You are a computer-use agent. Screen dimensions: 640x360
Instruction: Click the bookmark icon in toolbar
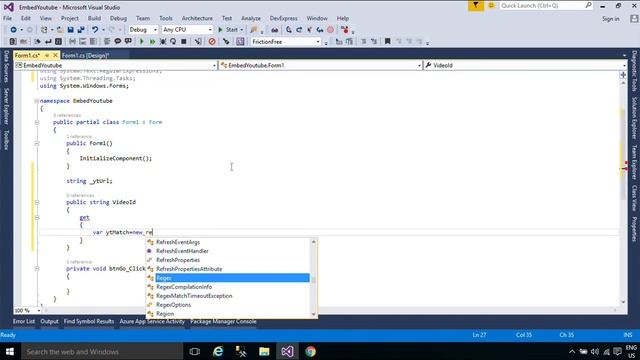(388, 42)
